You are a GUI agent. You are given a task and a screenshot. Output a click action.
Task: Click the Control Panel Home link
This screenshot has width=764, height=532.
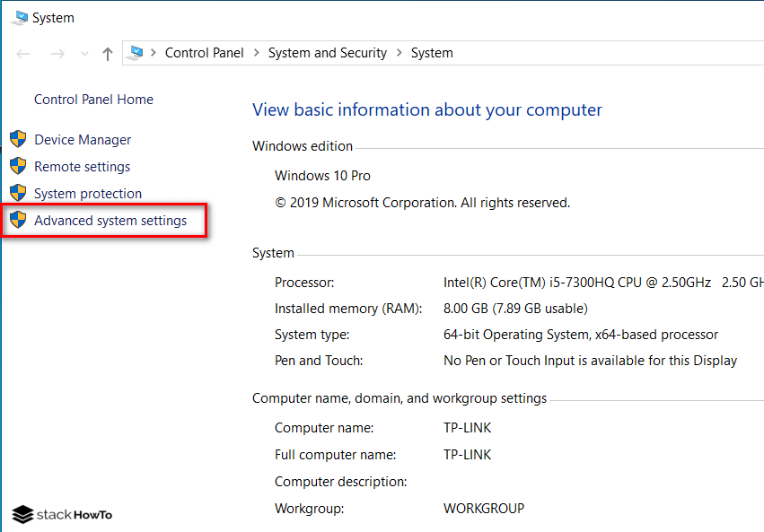point(93,99)
